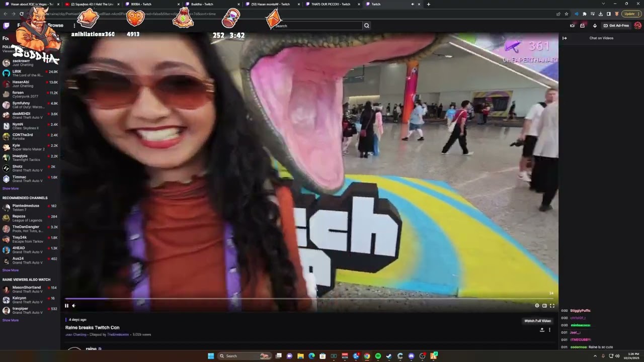Open MasonShortland channel in sidebar
Viewport: 644px width, 362px height.
30,290
